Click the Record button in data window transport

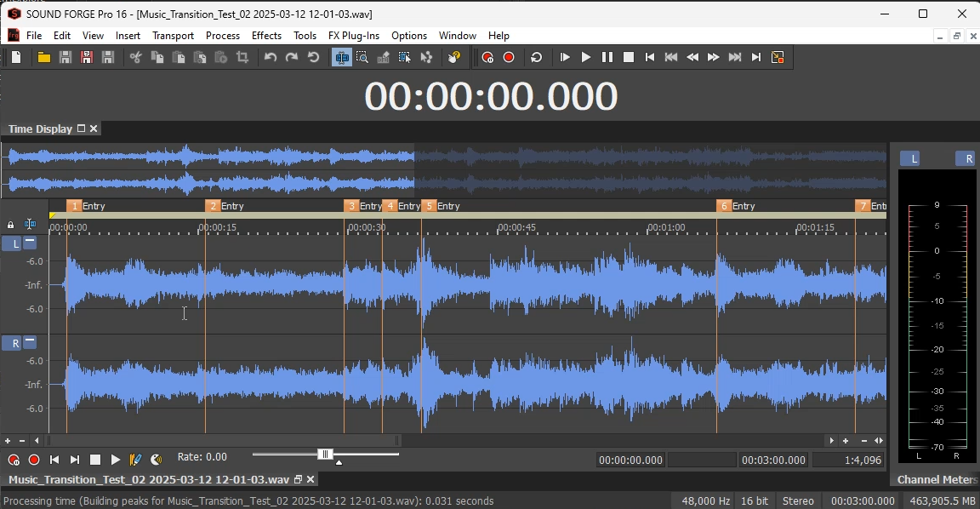[34, 460]
